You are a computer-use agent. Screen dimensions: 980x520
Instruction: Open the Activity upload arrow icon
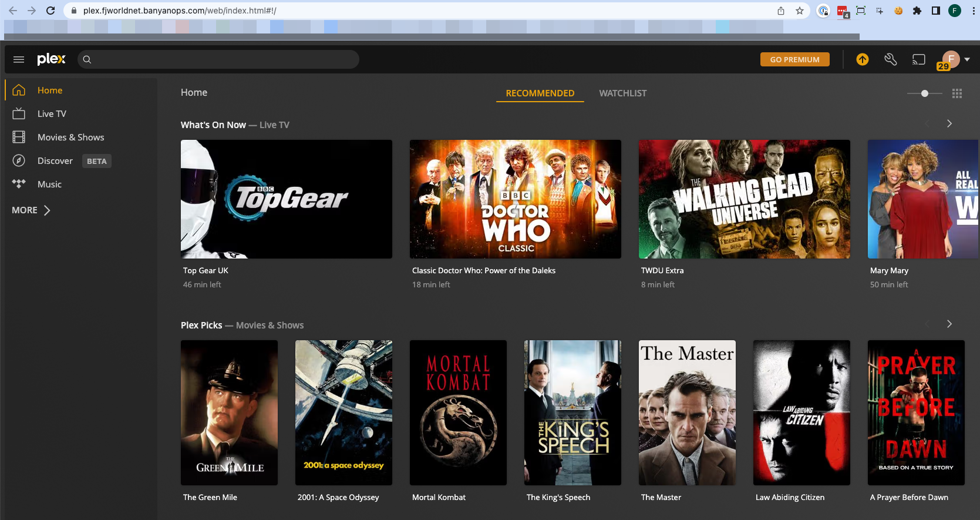(x=862, y=59)
